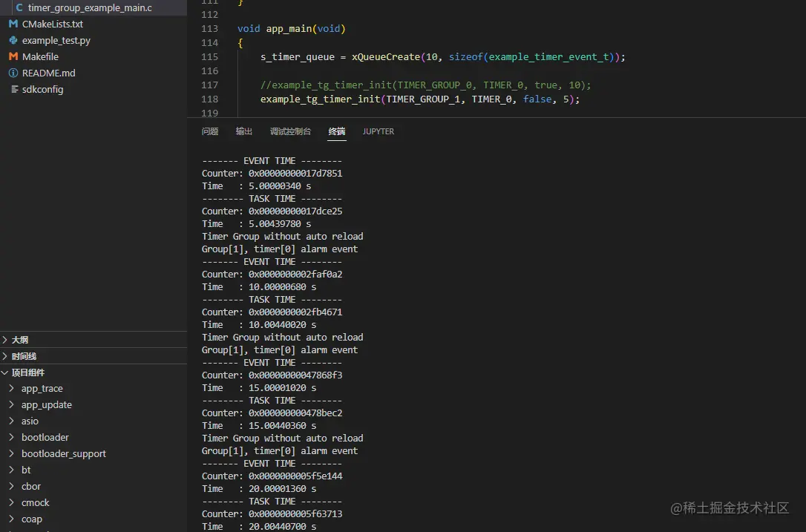Image resolution: width=806 pixels, height=532 pixels.
Task: Click terminal text 'Counter: 0x0000000002faf0a2'
Action: point(272,275)
